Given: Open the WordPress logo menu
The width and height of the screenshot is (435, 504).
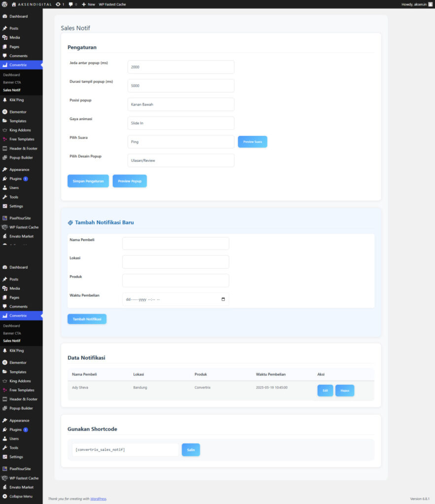Looking at the screenshot, I should (5, 4).
